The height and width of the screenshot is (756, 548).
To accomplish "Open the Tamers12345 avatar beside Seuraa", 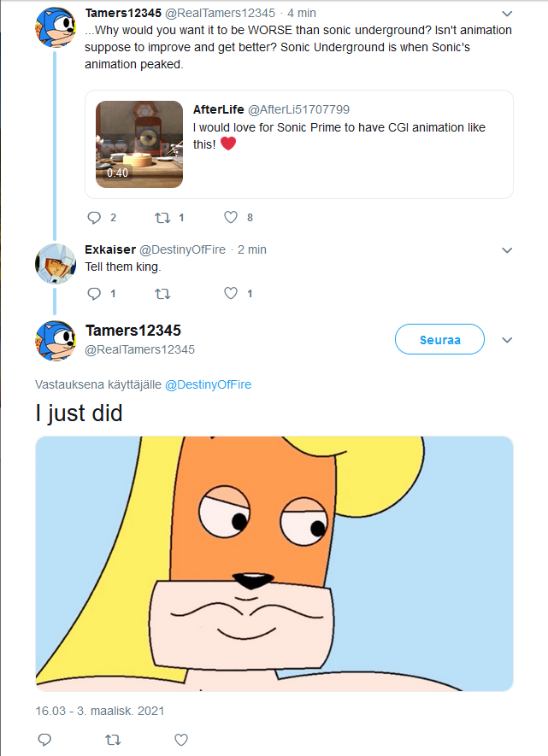I will tap(56, 340).
